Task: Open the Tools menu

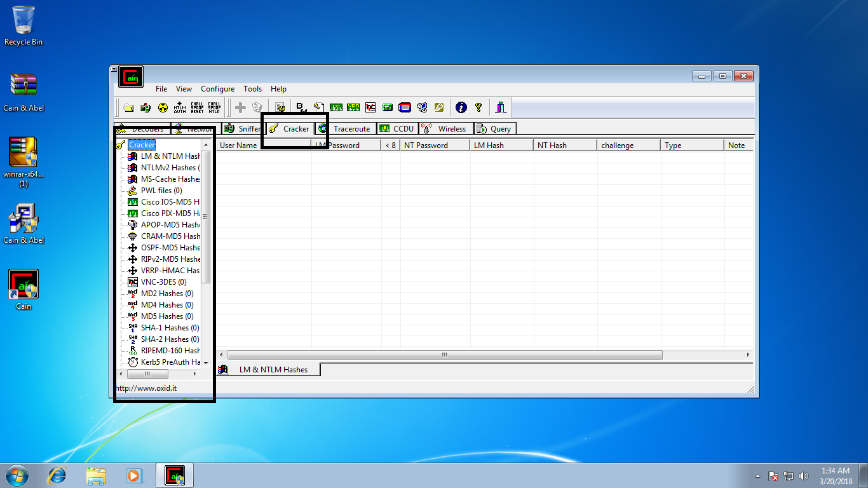Action: (252, 89)
